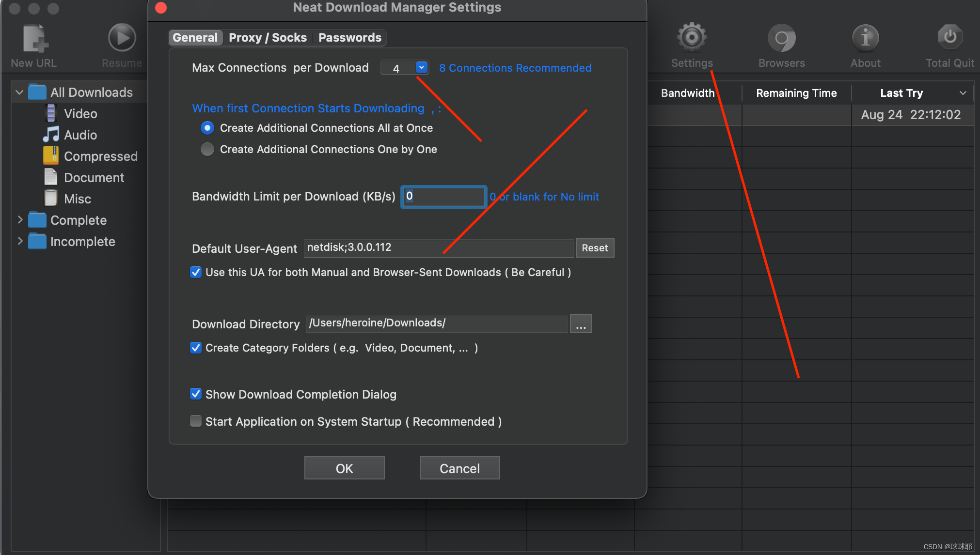Select the Compressed archive category
The image size is (980, 555).
tap(51, 156)
